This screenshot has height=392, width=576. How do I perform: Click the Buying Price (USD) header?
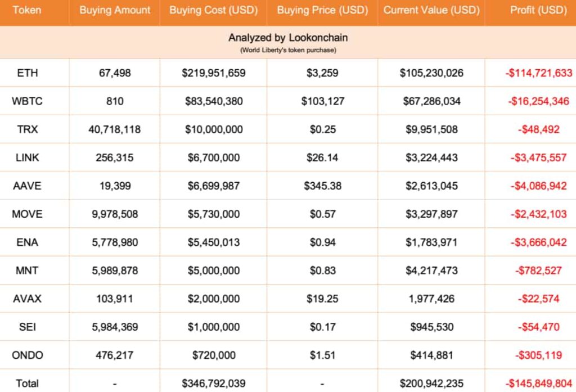click(x=322, y=10)
